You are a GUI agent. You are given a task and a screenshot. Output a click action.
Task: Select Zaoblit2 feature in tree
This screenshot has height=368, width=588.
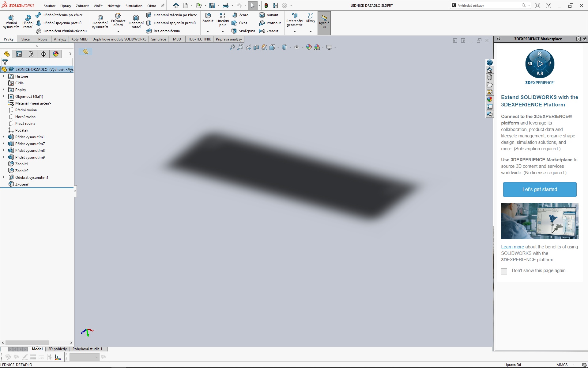pyautogui.click(x=22, y=171)
